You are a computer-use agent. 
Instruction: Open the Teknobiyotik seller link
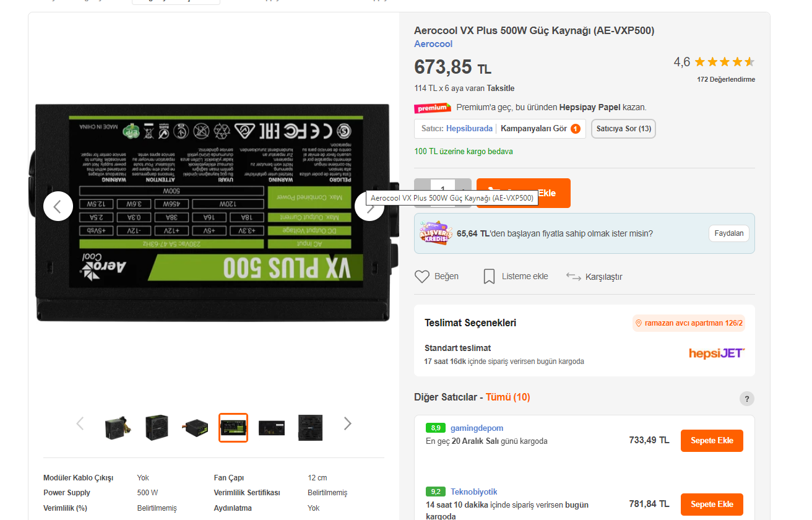coord(474,492)
